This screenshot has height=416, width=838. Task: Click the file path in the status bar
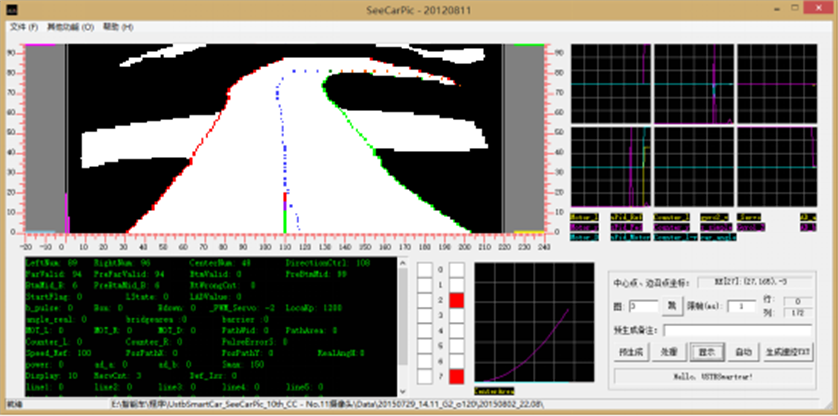pos(327,404)
